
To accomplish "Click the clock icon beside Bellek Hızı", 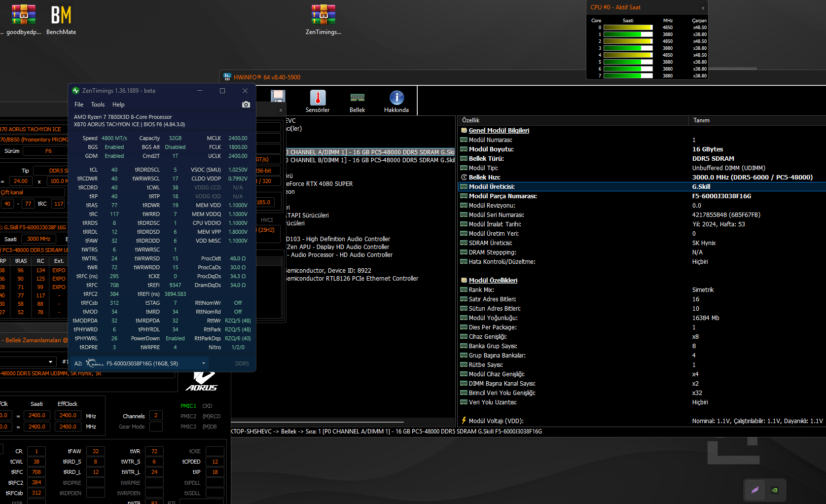I will click(464, 177).
